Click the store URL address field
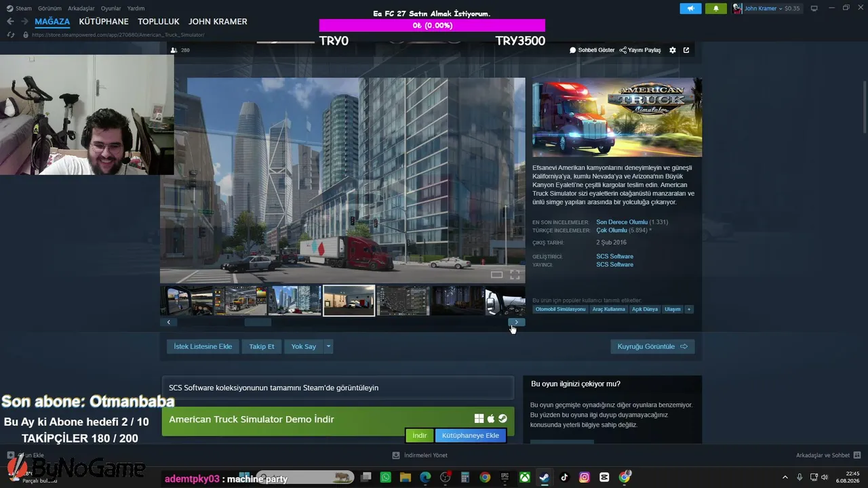 point(118,35)
